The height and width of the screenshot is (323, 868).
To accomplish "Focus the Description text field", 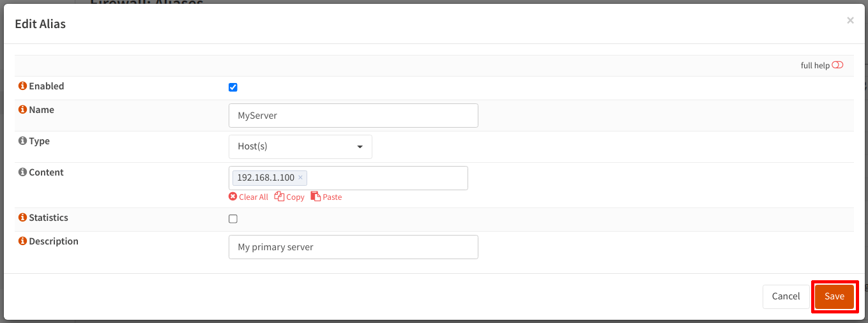I will click(353, 247).
